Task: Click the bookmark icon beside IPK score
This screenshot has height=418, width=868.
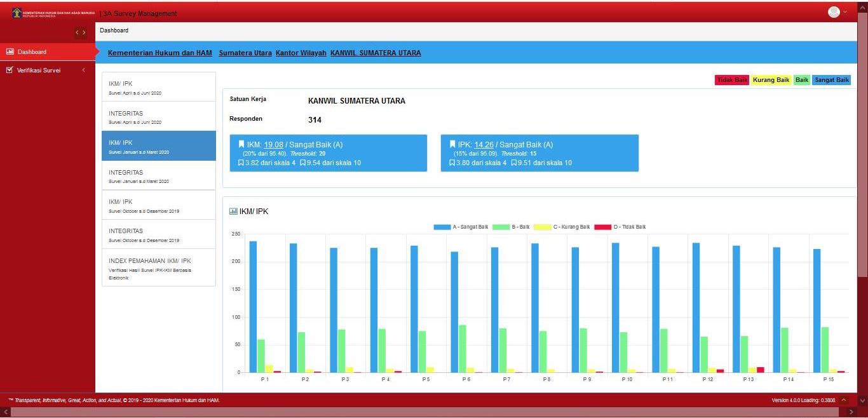Action: pos(452,145)
